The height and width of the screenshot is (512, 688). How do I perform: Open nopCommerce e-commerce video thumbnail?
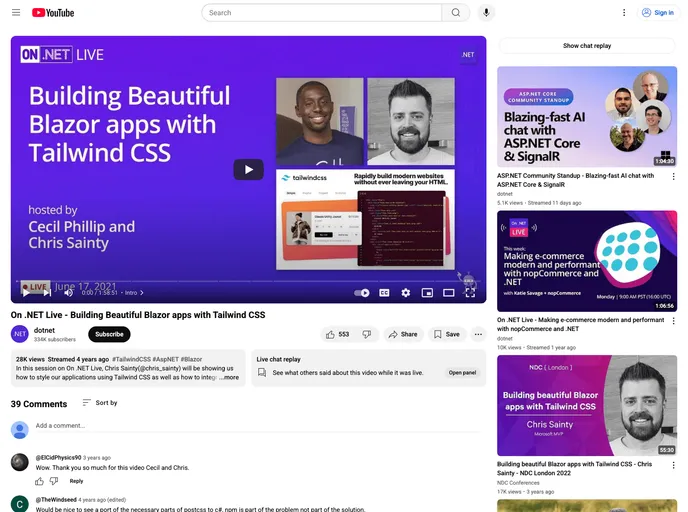click(587, 261)
